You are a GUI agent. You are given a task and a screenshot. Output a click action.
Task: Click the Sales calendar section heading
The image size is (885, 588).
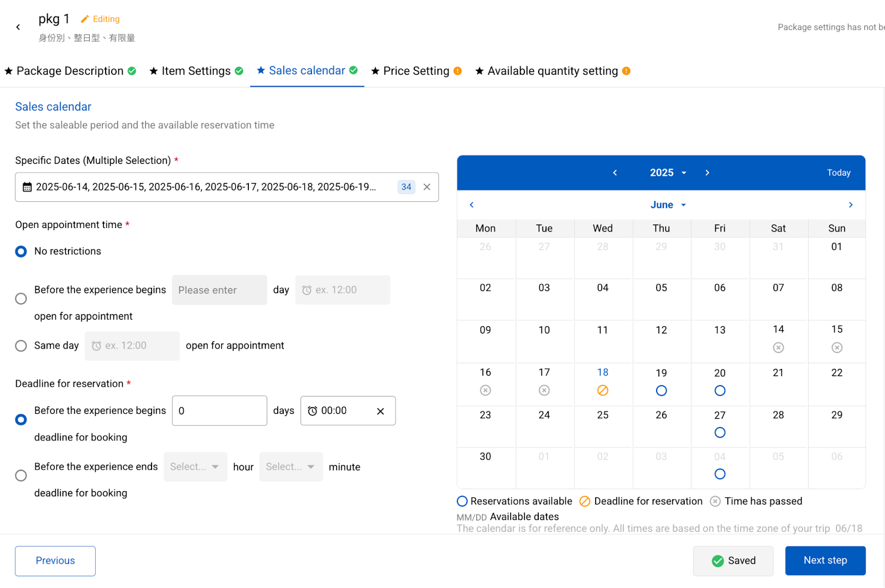(53, 107)
